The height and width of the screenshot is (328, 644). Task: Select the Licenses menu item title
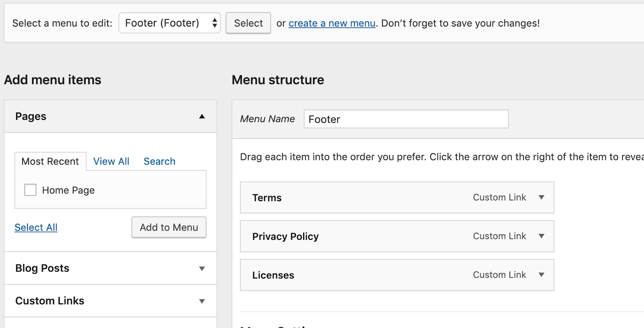(273, 275)
